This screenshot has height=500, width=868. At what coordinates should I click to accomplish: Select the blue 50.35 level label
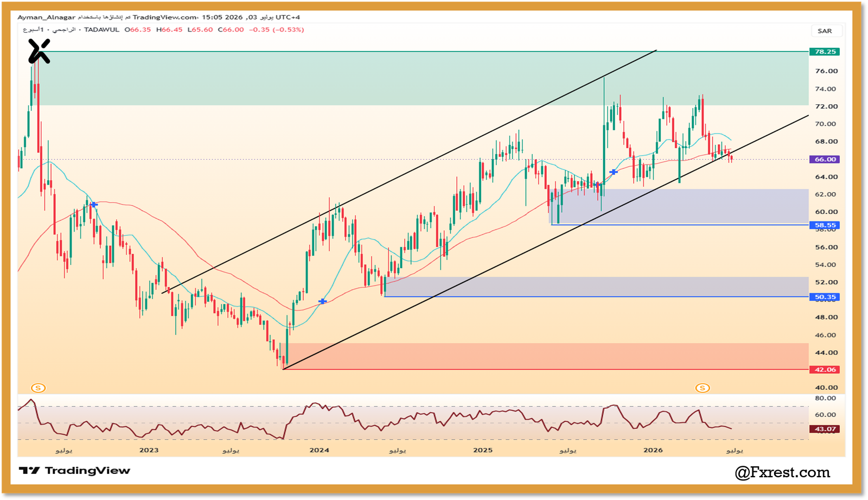[x=825, y=297]
